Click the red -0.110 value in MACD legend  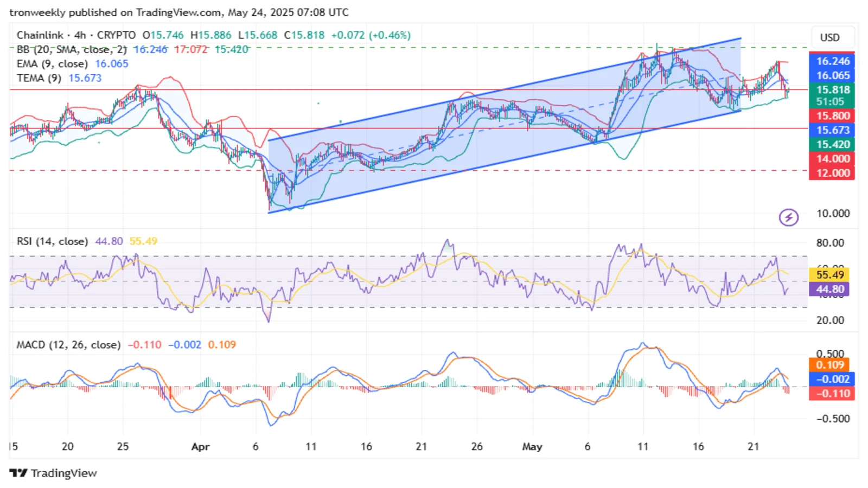coord(145,344)
